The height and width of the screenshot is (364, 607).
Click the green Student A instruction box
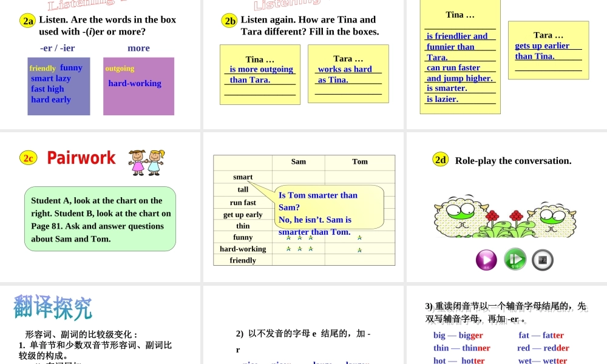(100, 219)
